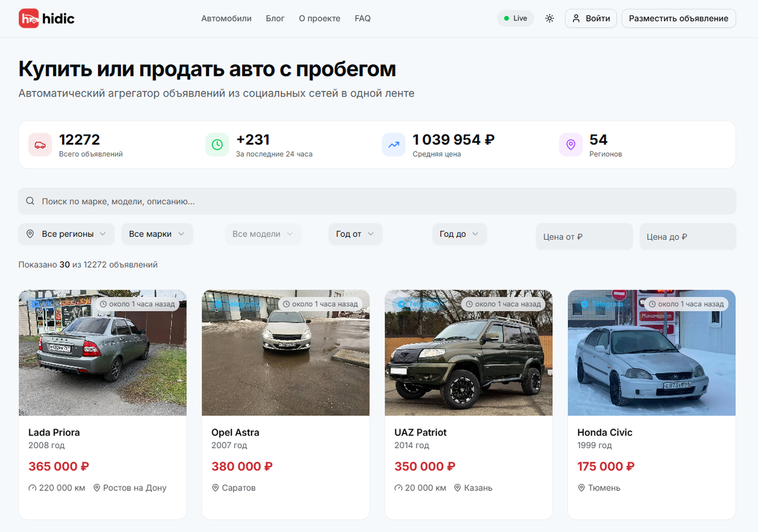Open the Год от dropdown
The height and width of the screenshot is (532, 758).
(356, 234)
